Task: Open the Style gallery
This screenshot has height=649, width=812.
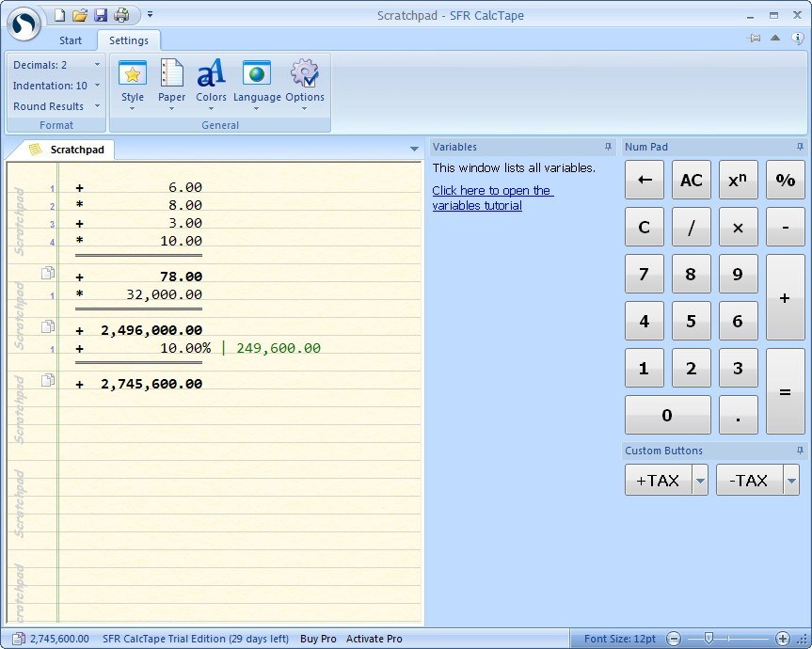Action: 133,85
